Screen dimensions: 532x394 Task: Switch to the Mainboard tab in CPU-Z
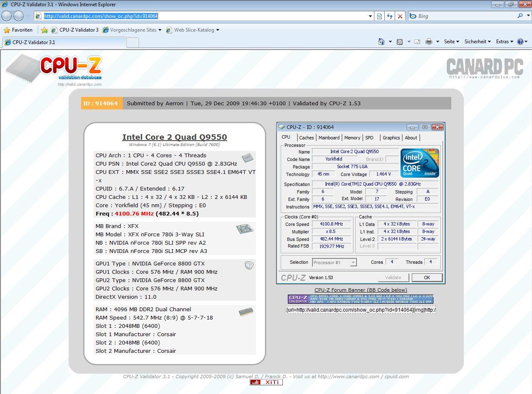click(329, 138)
